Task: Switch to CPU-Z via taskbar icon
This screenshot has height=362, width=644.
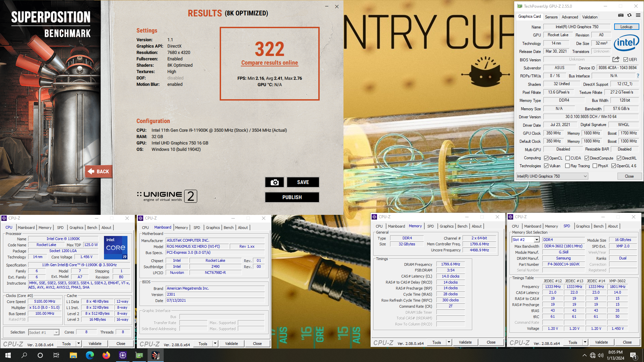Action: click(x=122, y=355)
